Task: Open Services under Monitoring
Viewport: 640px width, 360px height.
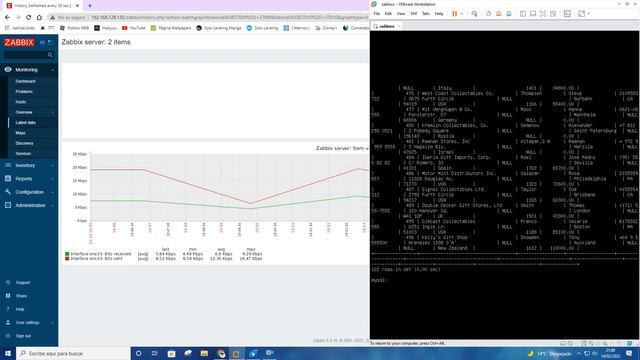Action: [x=23, y=153]
